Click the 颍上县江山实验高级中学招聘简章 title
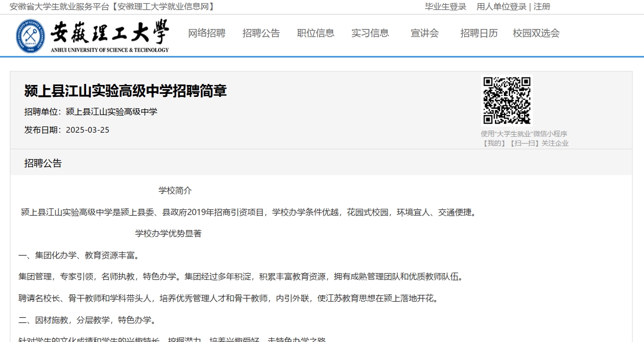 tap(126, 91)
